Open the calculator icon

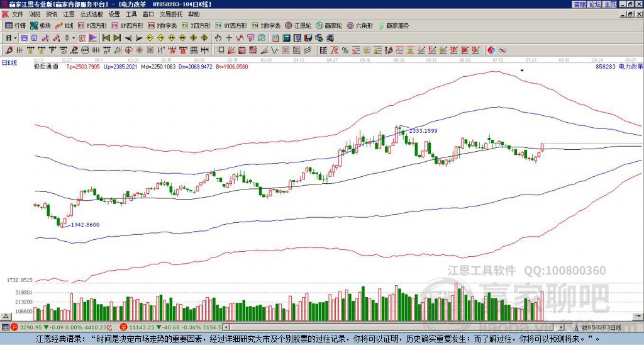(286, 38)
